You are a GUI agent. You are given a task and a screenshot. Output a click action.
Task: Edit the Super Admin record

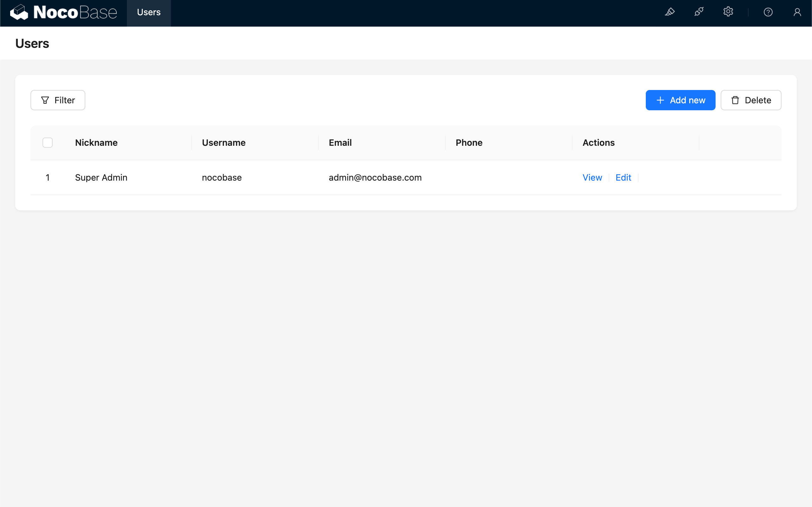[x=623, y=177]
